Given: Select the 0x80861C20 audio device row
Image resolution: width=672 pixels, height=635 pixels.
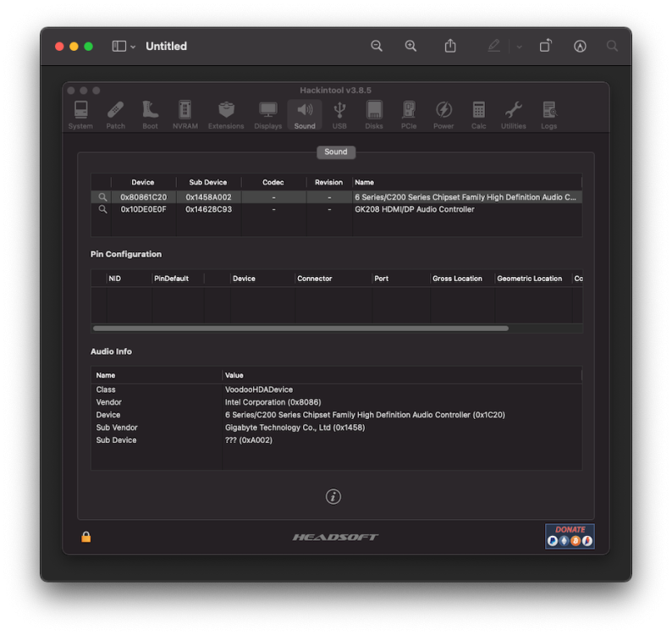Looking at the screenshot, I should (x=336, y=197).
